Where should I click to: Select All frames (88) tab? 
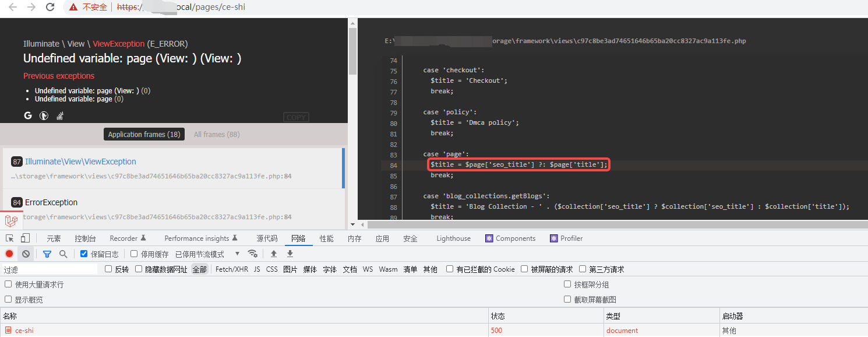click(x=217, y=134)
